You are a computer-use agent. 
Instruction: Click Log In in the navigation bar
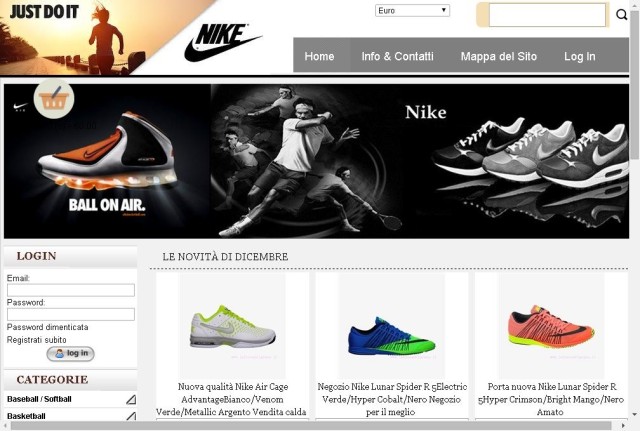click(580, 56)
